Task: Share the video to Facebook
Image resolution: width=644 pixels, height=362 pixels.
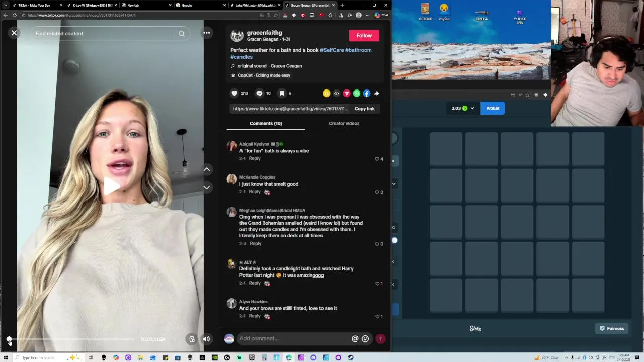Action: click(x=367, y=93)
